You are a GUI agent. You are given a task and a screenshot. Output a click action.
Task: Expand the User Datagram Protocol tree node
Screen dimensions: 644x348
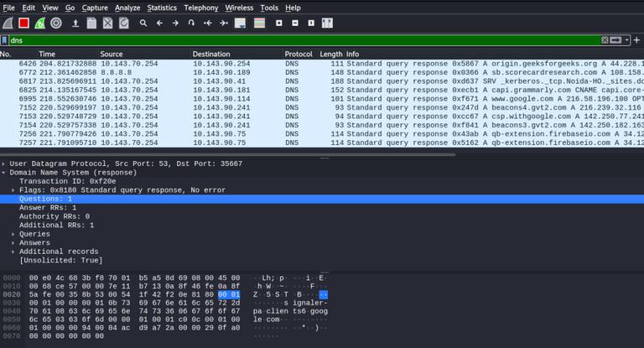point(3,164)
